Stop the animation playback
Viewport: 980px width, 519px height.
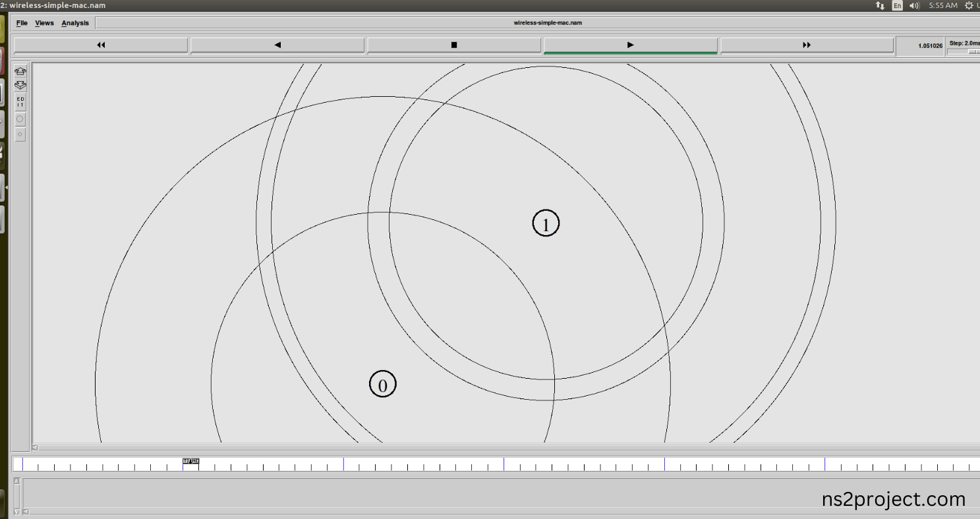pos(454,45)
